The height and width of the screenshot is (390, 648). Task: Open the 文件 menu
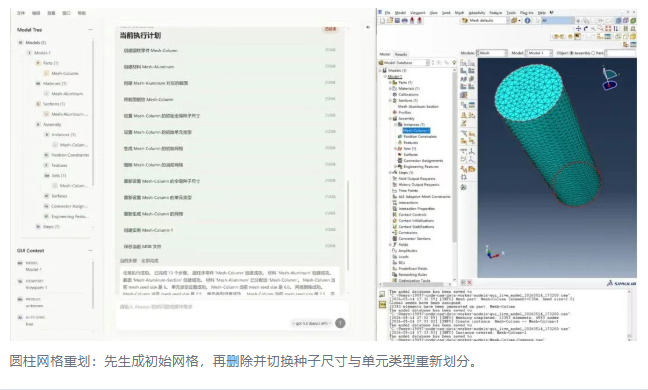21,13
